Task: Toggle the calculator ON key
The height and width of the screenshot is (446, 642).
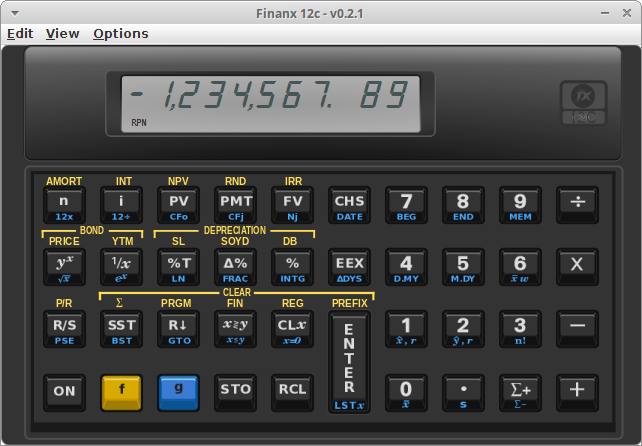Action: pyautogui.click(x=64, y=393)
